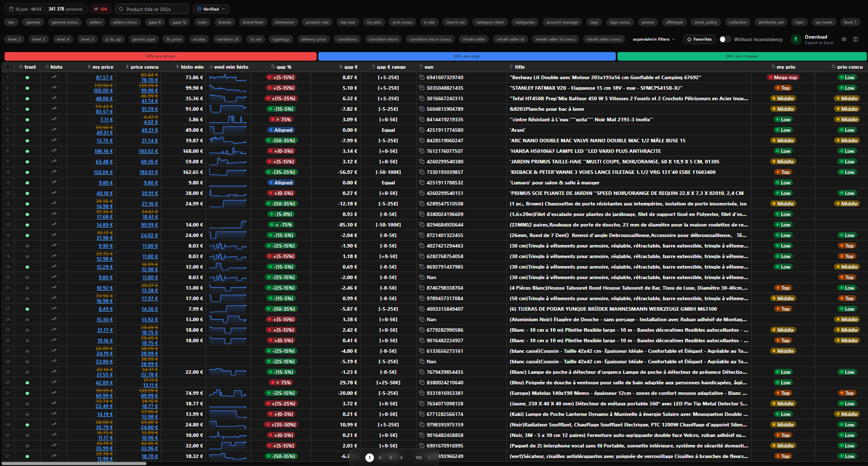Copy the EAN 4260299540380

click(422, 162)
